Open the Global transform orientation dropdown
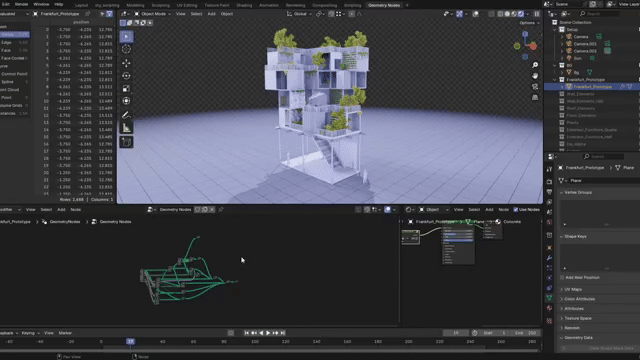The width and height of the screenshot is (640, 360). pyautogui.click(x=299, y=14)
